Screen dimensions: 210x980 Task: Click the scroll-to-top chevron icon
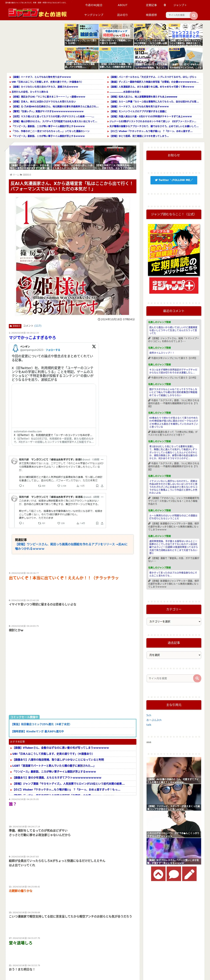point(158,874)
